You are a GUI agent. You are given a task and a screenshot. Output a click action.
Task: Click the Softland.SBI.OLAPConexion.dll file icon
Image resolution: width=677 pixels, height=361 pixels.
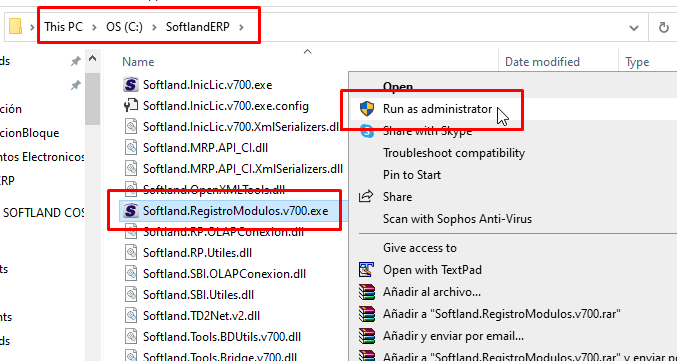point(131,274)
